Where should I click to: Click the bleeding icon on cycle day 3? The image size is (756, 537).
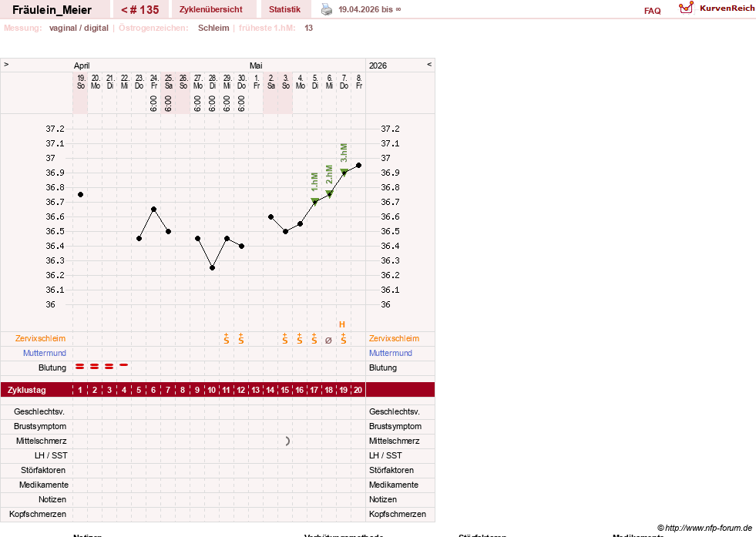pos(109,367)
